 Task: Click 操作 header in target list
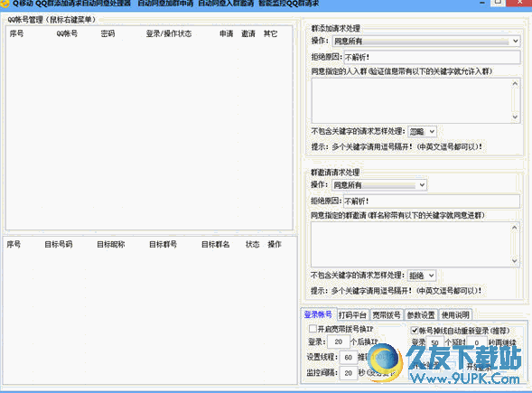tap(275, 244)
